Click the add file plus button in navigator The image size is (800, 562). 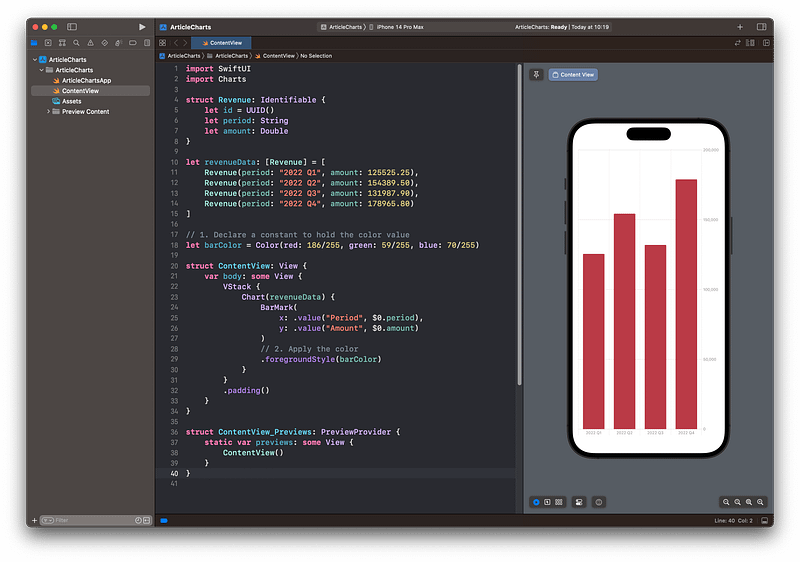pos(34,520)
